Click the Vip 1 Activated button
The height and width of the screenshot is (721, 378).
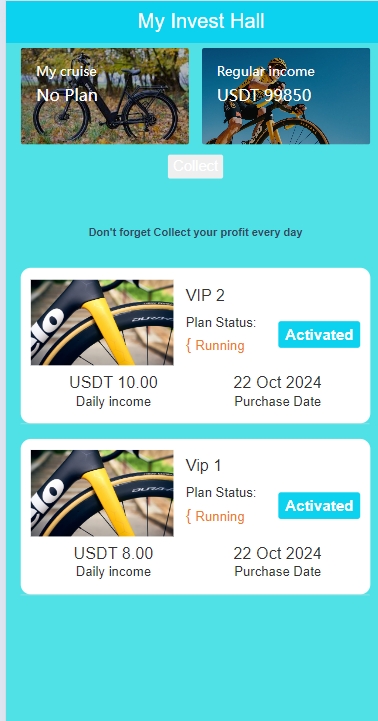[x=319, y=505]
